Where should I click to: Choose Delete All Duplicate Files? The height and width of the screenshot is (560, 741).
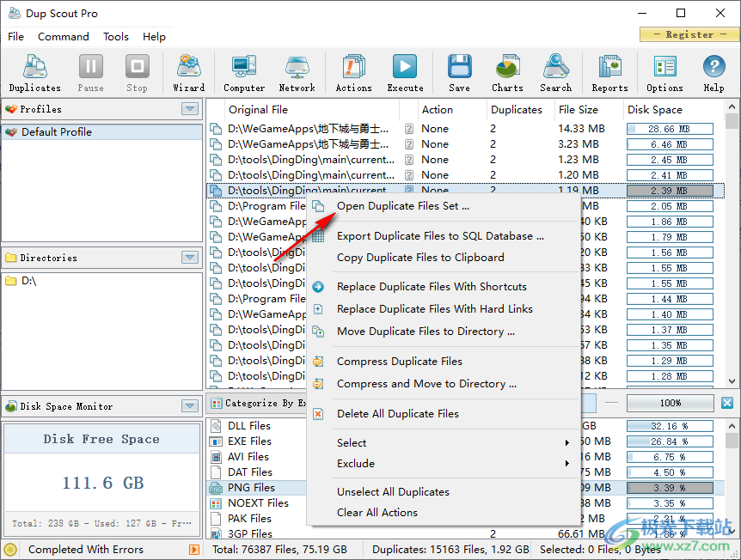(444, 414)
